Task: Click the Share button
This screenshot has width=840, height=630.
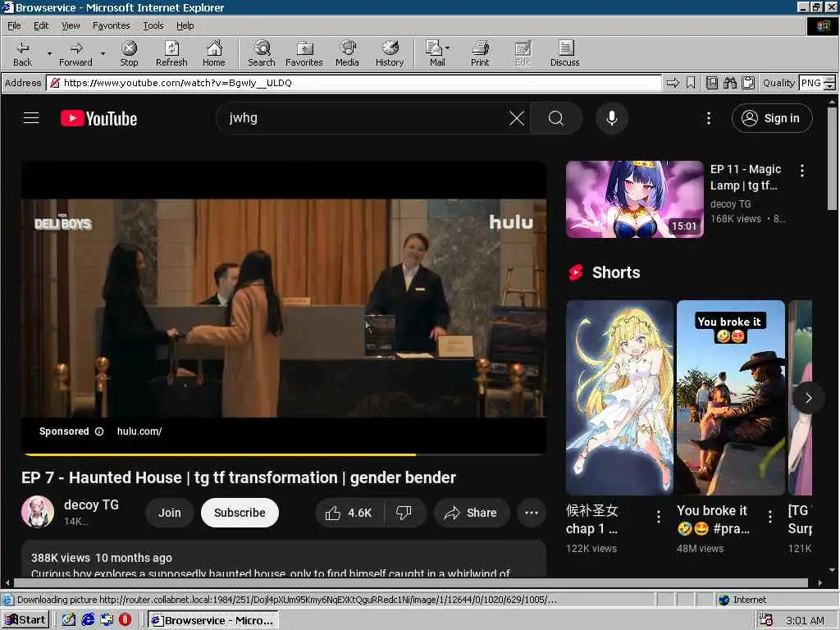Action: (x=471, y=513)
